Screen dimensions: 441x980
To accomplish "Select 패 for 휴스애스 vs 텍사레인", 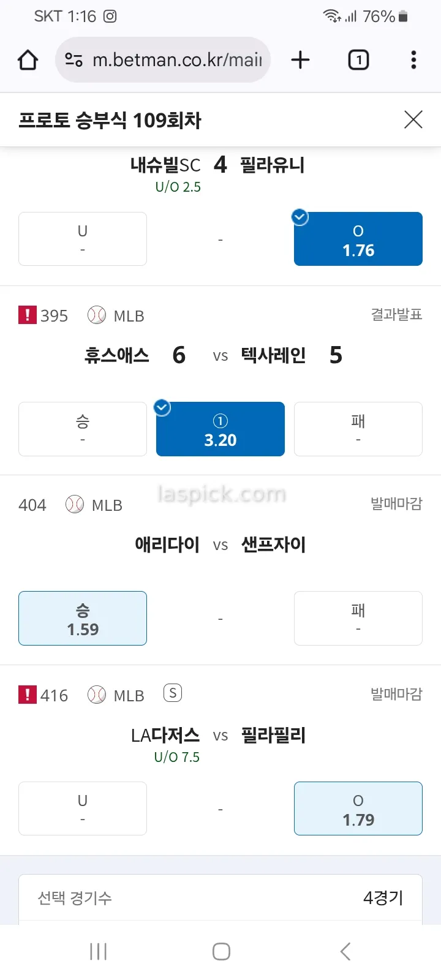I will click(x=358, y=429).
